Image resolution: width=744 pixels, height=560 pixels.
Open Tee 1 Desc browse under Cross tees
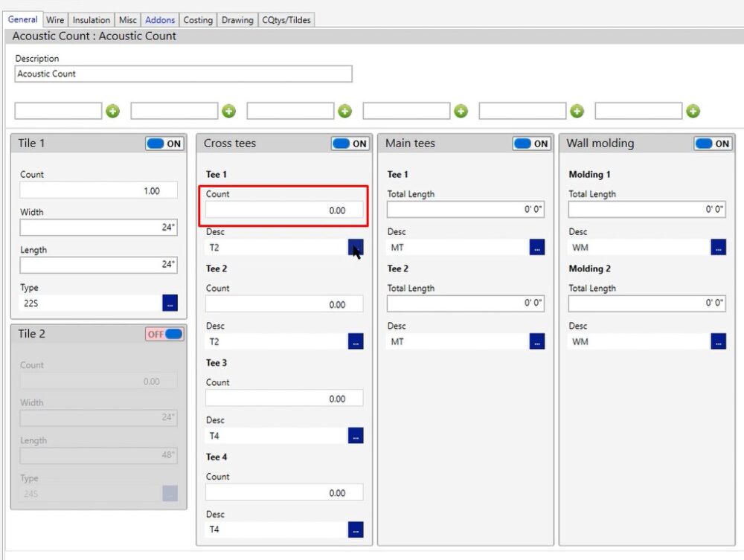[x=356, y=248]
